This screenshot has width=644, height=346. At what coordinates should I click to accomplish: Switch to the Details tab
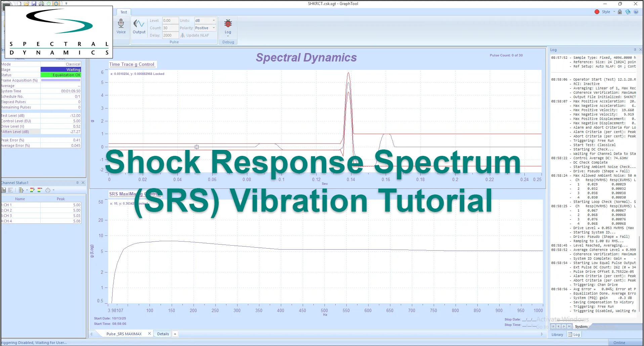163,334
